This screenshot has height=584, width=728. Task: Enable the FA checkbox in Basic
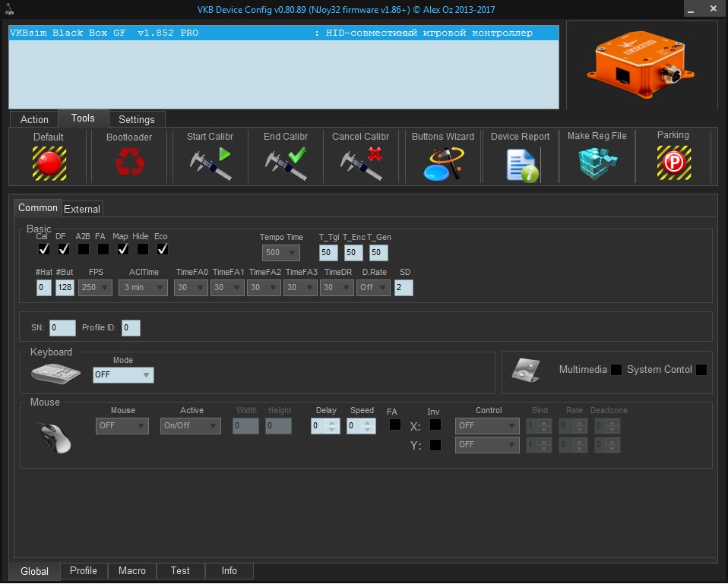[x=103, y=249]
